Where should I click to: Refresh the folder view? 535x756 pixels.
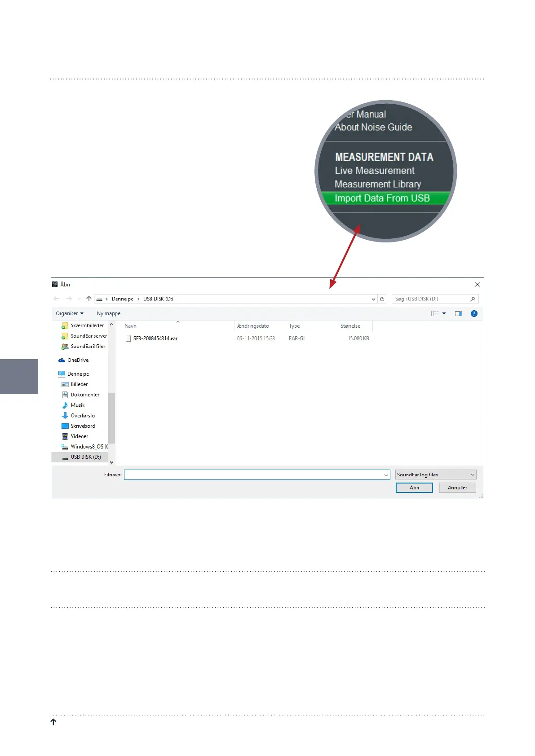(x=382, y=299)
